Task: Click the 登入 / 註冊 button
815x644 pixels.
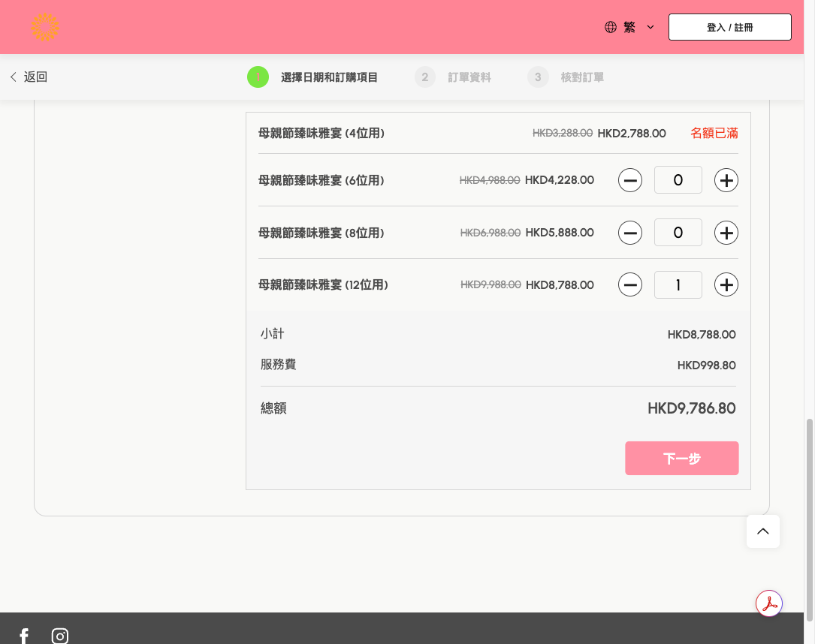Action: click(730, 27)
